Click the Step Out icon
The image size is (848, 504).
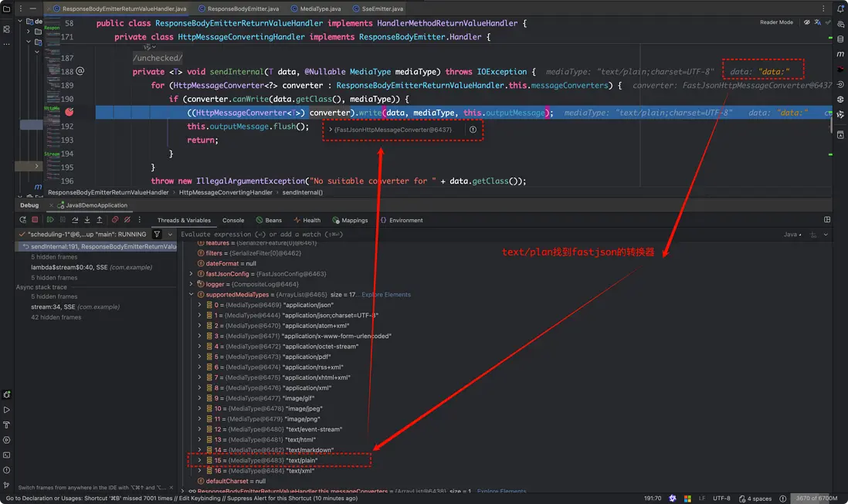[100, 220]
